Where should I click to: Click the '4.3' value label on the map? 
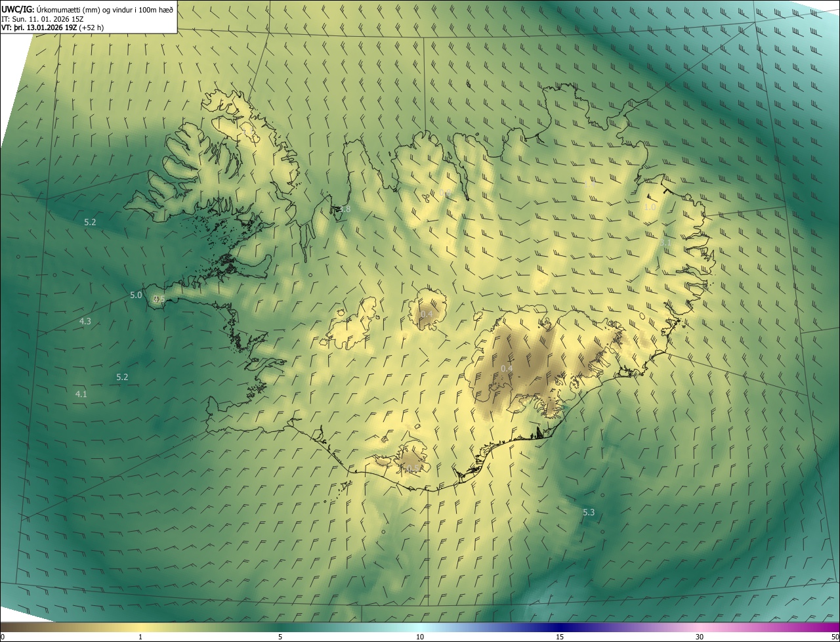85,322
